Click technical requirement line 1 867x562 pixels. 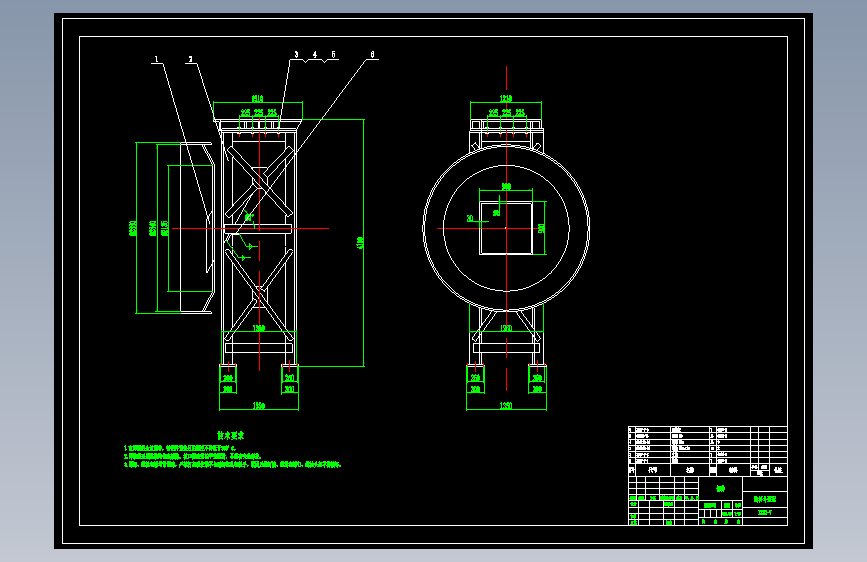[180, 448]
